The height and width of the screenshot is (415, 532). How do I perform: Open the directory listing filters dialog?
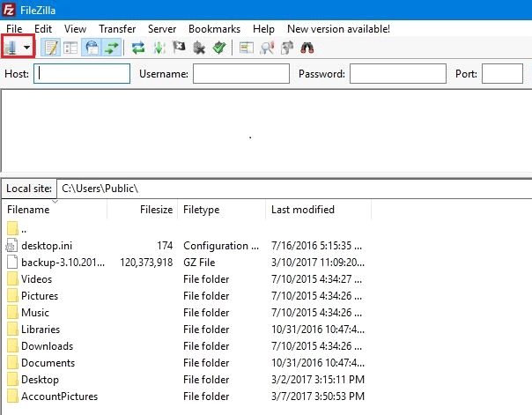[246, 48]
